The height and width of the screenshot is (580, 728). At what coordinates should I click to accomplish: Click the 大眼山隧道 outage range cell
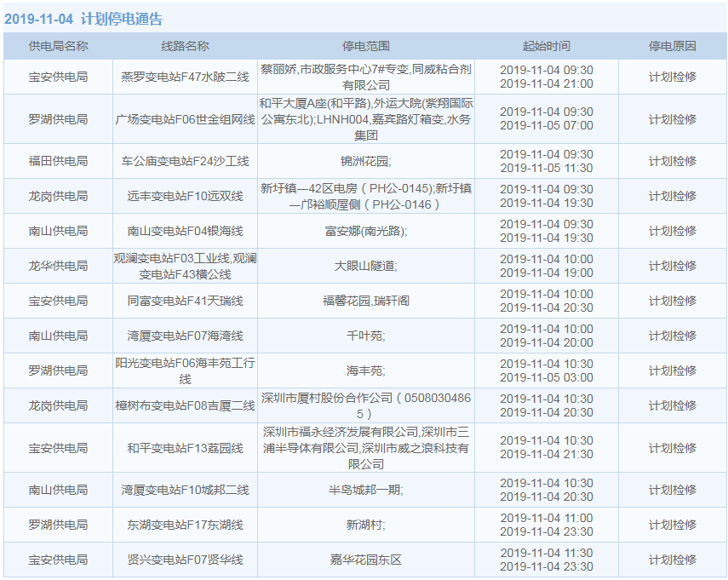(365, 266)
